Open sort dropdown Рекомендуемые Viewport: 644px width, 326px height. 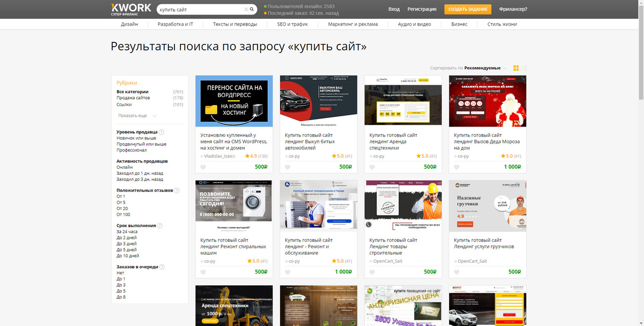tap(485, 68)
